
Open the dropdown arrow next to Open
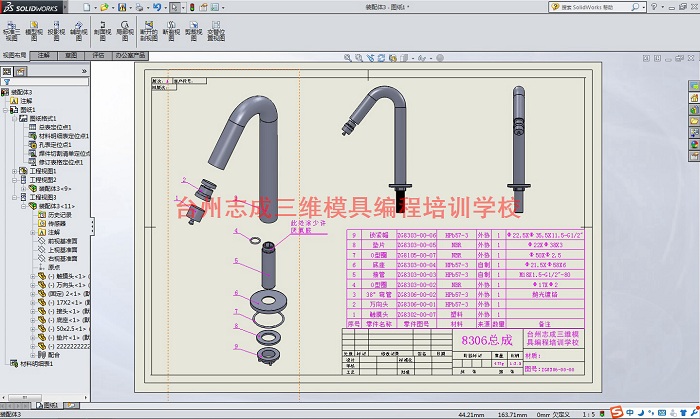tap(112, 8)
